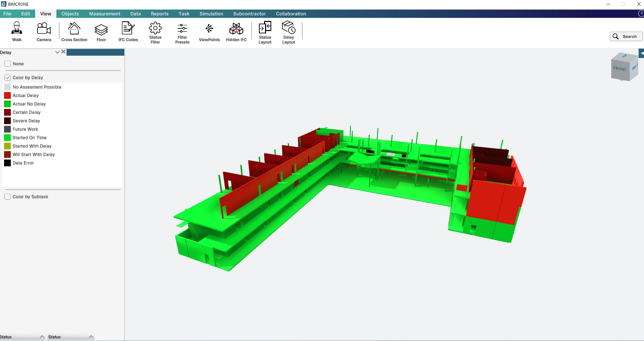Open the Floor view tool
644x341 pixels.
[101, 32]
